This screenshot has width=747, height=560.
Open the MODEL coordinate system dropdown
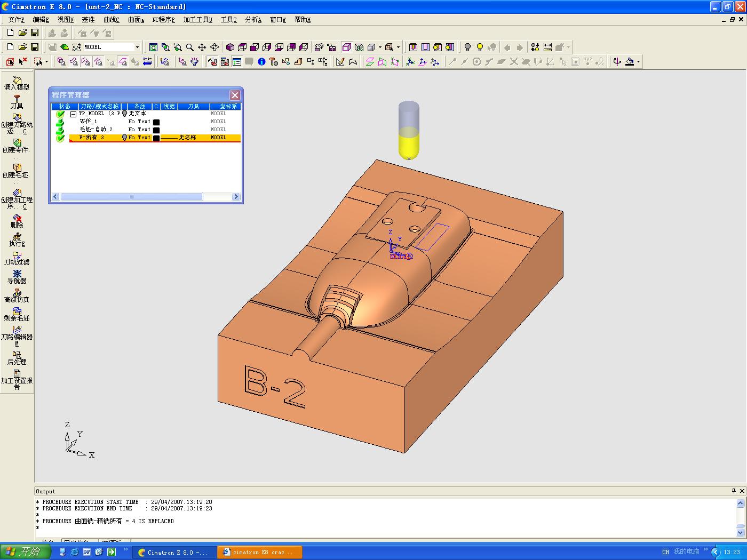click(x=137, y=47)
